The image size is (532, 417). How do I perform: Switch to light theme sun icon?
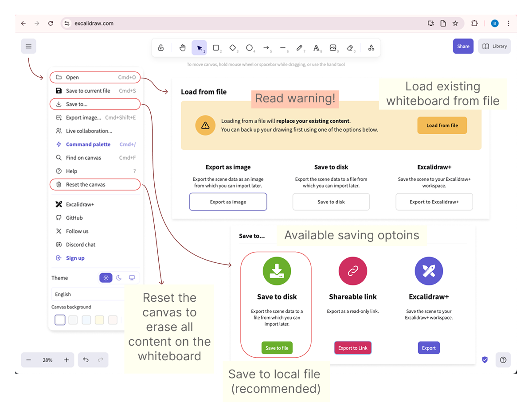click(106, 278)
